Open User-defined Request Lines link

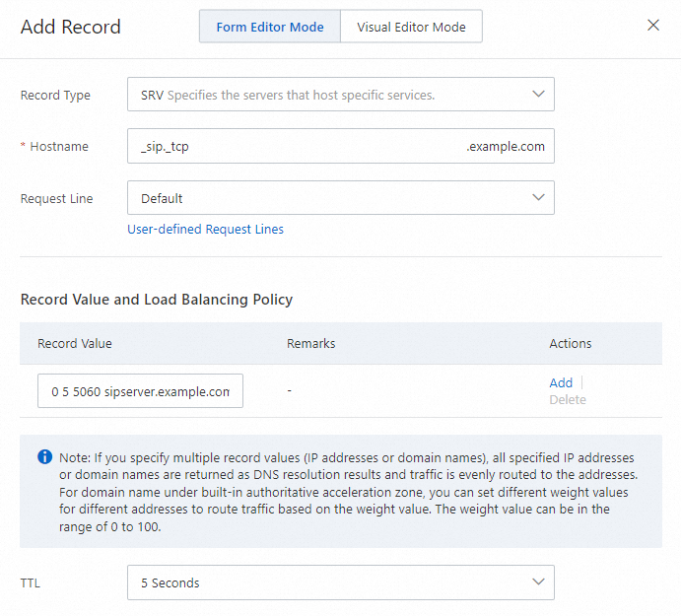[x=205, y=229]
